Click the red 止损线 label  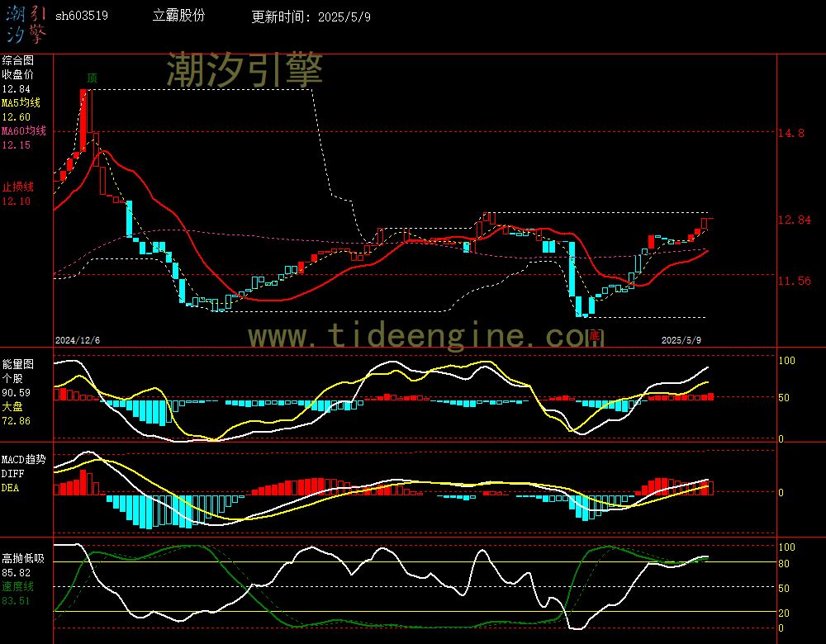pyautogui.click(x=17, y=187)
